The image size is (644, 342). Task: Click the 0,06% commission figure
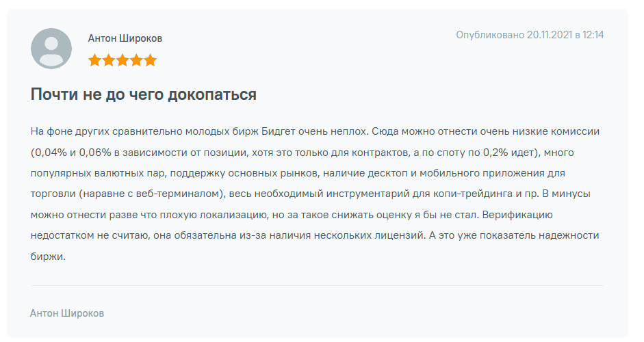pyautogui.click(x=103, y=152)
